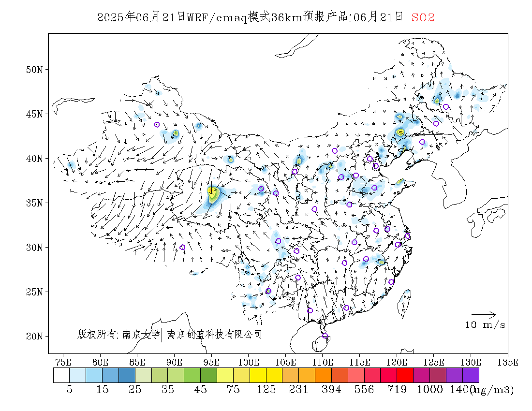
Task: Click the 130E longitude label
Action: [x=471, y=363]
